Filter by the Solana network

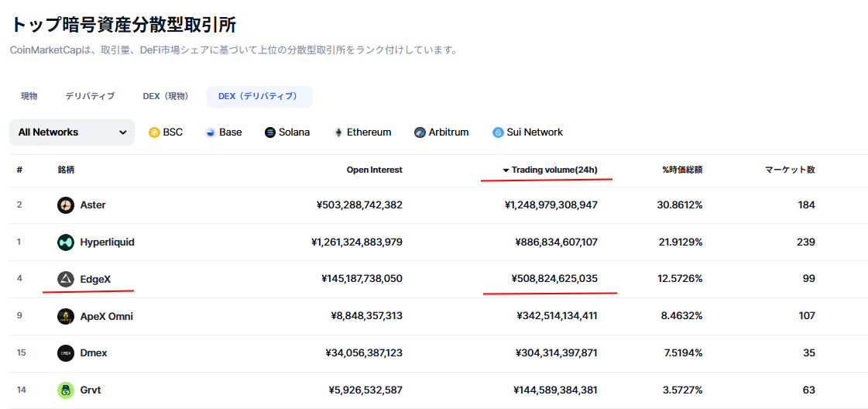coord(287,132)
